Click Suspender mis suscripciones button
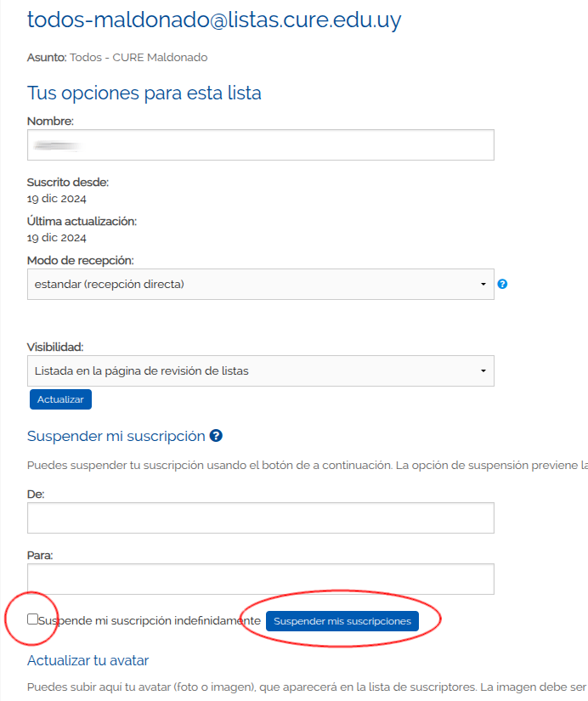Viewport: 588px width, 701px height. pyautogui.click(x=342, y=621)
